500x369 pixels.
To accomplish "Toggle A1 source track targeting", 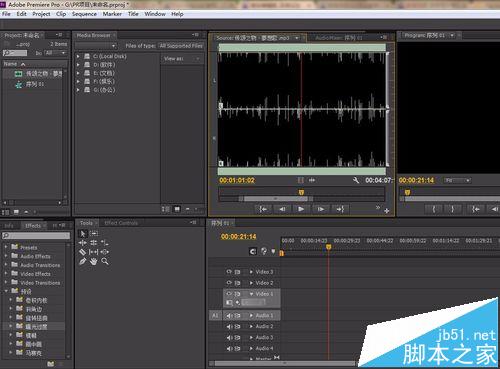I will click(x=215, y=315).
